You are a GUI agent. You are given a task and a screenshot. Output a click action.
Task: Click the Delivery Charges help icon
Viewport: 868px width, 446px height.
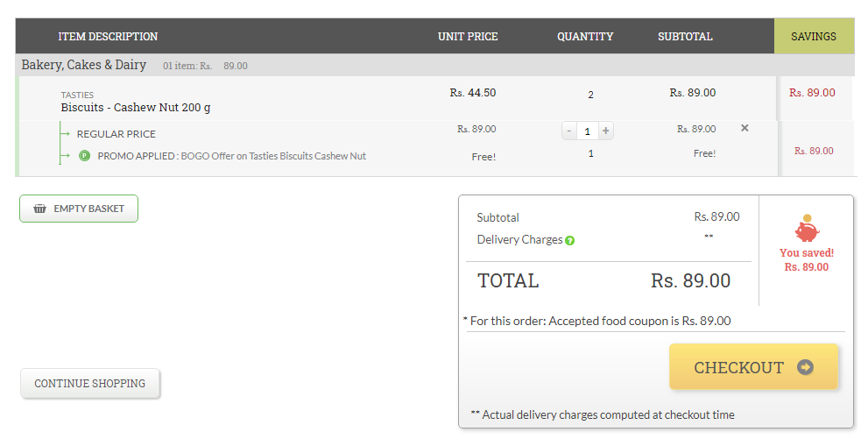(569, 240)
